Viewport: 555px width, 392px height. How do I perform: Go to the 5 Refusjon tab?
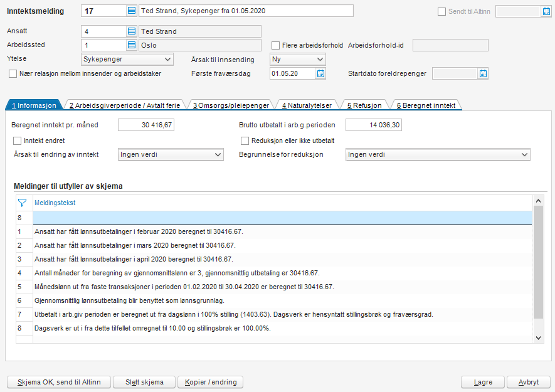tap(364, 105)
